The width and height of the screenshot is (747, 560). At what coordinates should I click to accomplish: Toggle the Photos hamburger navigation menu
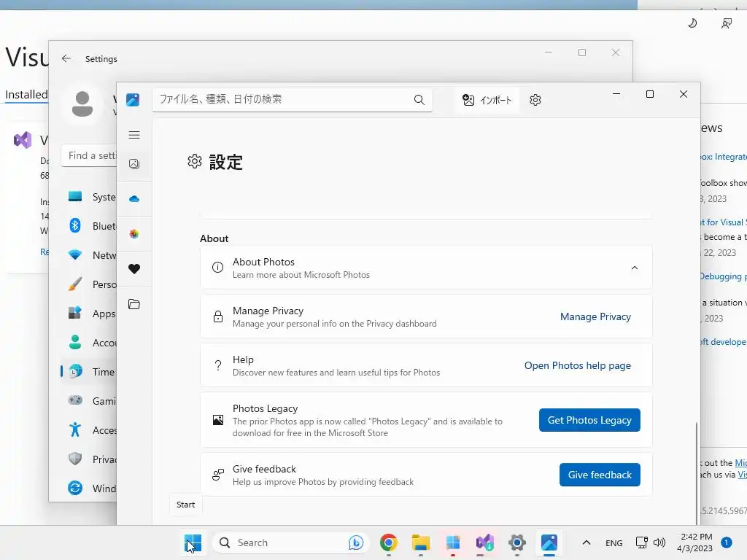pos(134,135)
